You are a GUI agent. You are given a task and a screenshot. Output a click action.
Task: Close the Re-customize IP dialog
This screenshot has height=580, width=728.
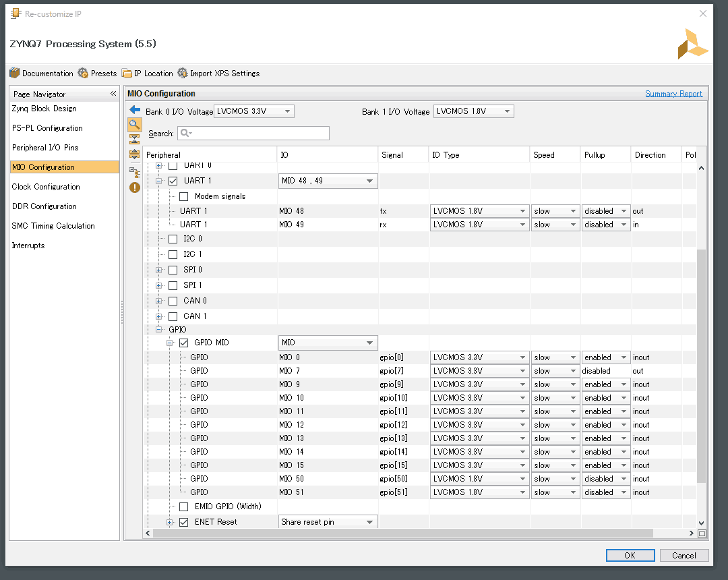[703, 13]
